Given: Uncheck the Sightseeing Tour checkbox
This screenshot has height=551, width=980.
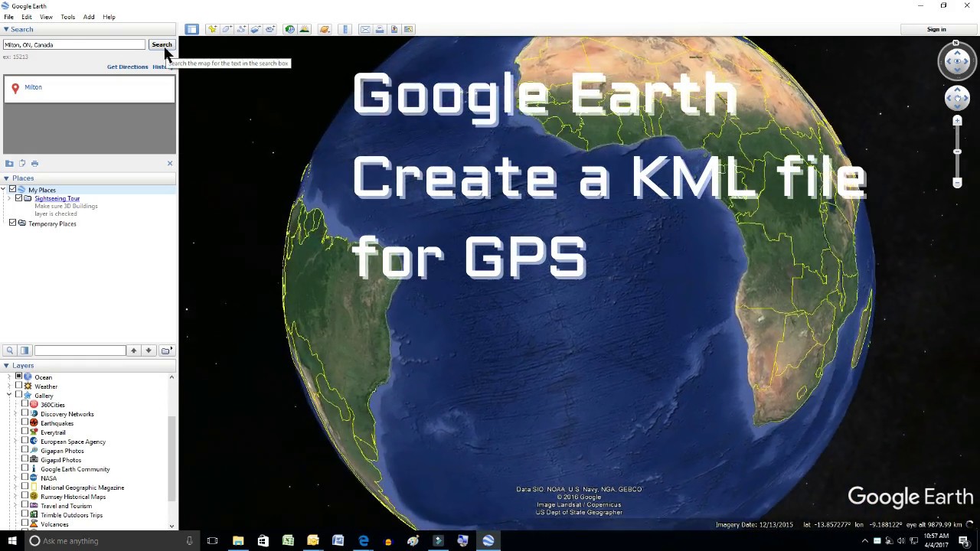Looking at the screenshot, I should click(18, 198).
